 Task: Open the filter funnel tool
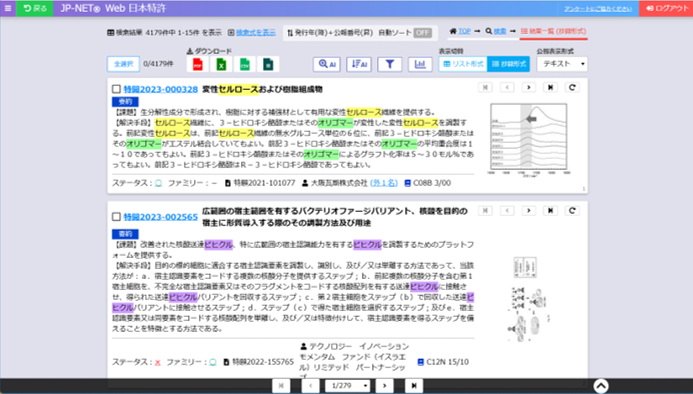tap(389, 64)
